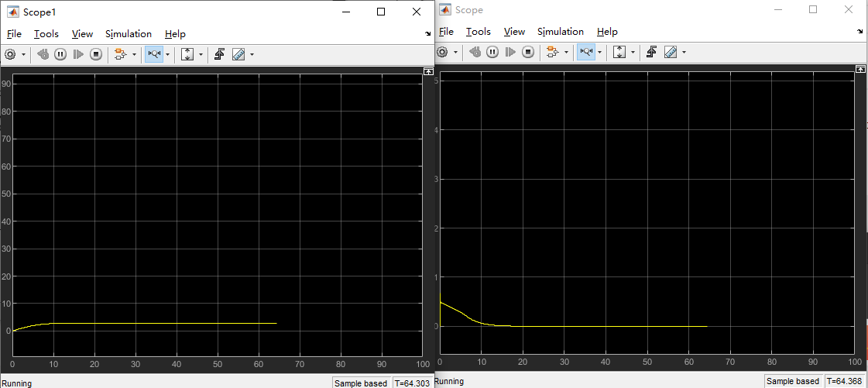
Task: Click dock arrow beside Scope1 menu bar
Action: tap(427, 34)
